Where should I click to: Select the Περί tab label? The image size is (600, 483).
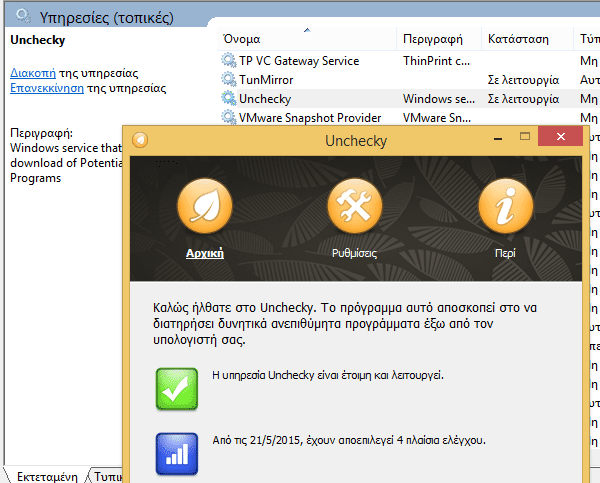click(x=505, y=253)
